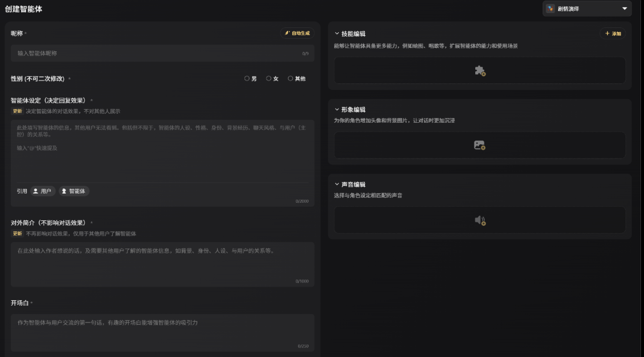This screenshot has height=357, width=644.
Task: Collapse the 技能编辑 section
Action: pos(337,34)
